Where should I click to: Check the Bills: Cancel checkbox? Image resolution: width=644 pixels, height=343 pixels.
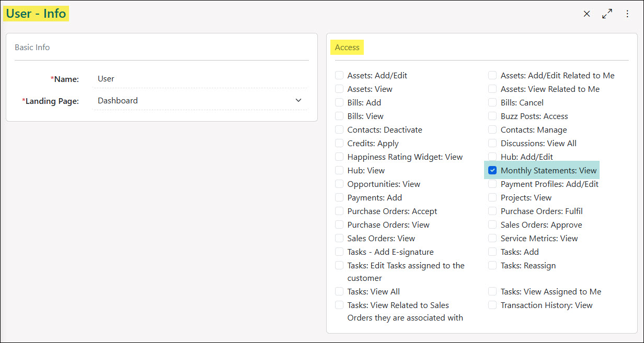click(x=492, y=102)
